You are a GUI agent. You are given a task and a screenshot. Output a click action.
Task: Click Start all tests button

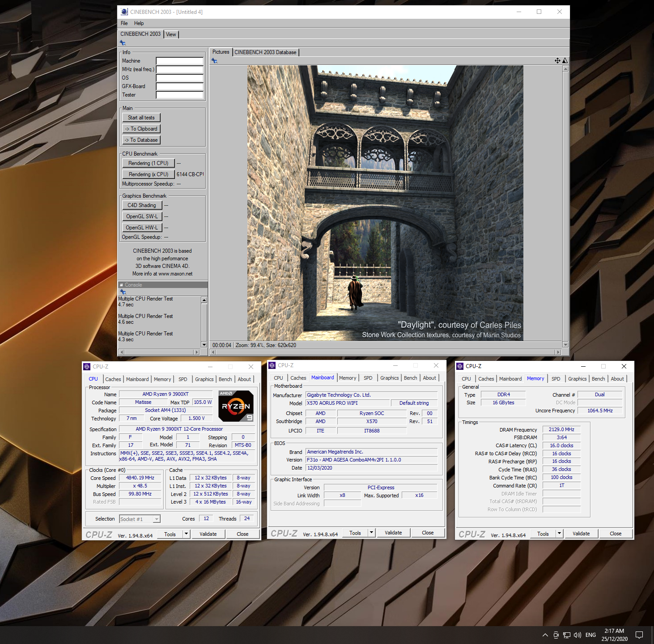coord(141,118)
